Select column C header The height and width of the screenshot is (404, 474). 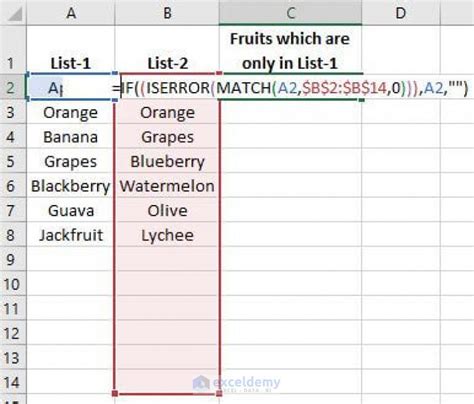coord(290,13)
